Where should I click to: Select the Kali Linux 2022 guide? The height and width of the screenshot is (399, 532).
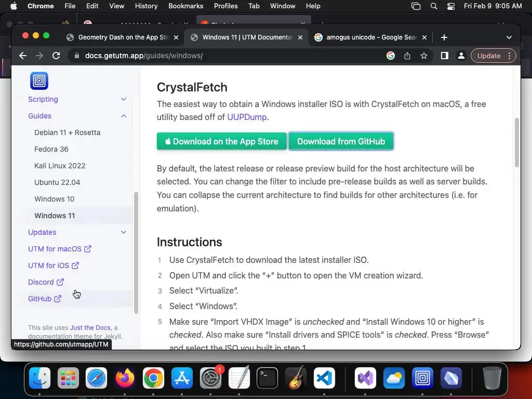[x=60, y=166]
